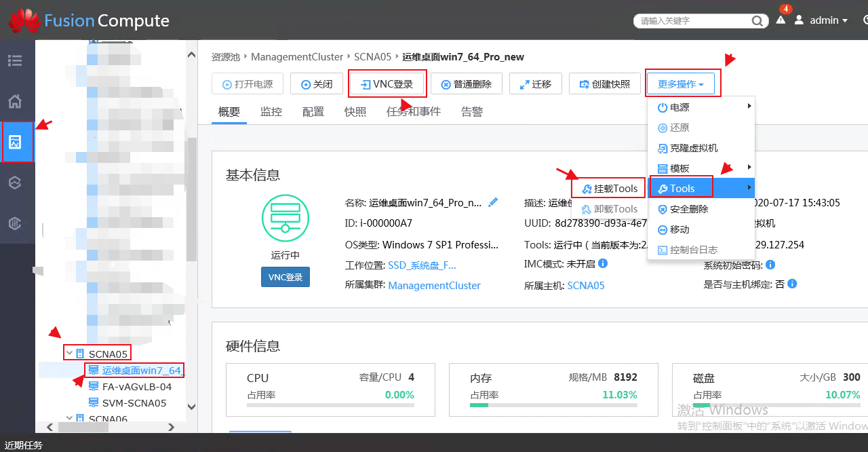Switch to the 快照 tab
Image resolution: width=868 pixels, height=452 pixels.
pos(355,112)
